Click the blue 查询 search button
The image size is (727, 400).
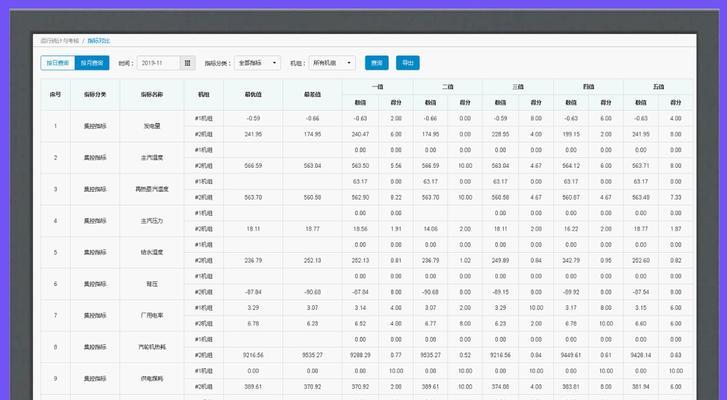(376, 63)
